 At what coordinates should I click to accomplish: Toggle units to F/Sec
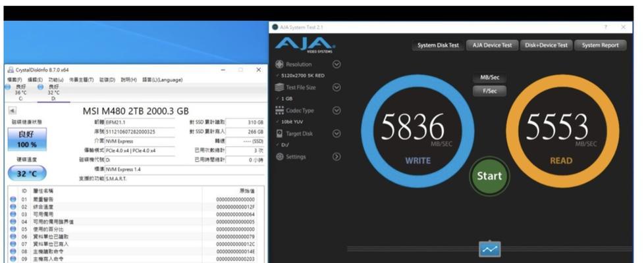[x=489, y=91]
